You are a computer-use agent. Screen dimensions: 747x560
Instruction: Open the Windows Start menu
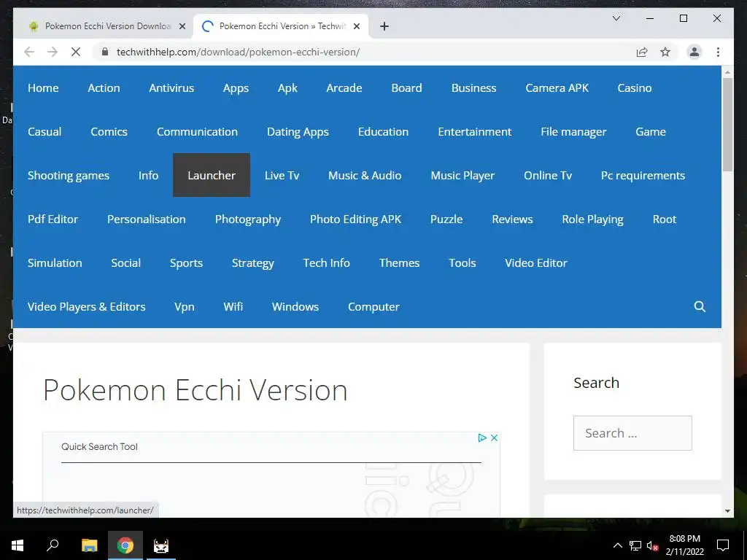[18, 545]
